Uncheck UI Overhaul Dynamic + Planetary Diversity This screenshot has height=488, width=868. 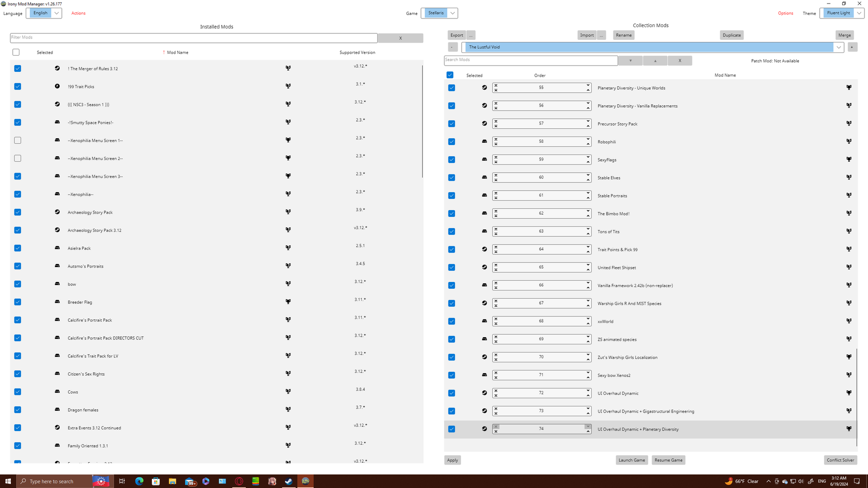pyautogui.click(x=452, y=429)
